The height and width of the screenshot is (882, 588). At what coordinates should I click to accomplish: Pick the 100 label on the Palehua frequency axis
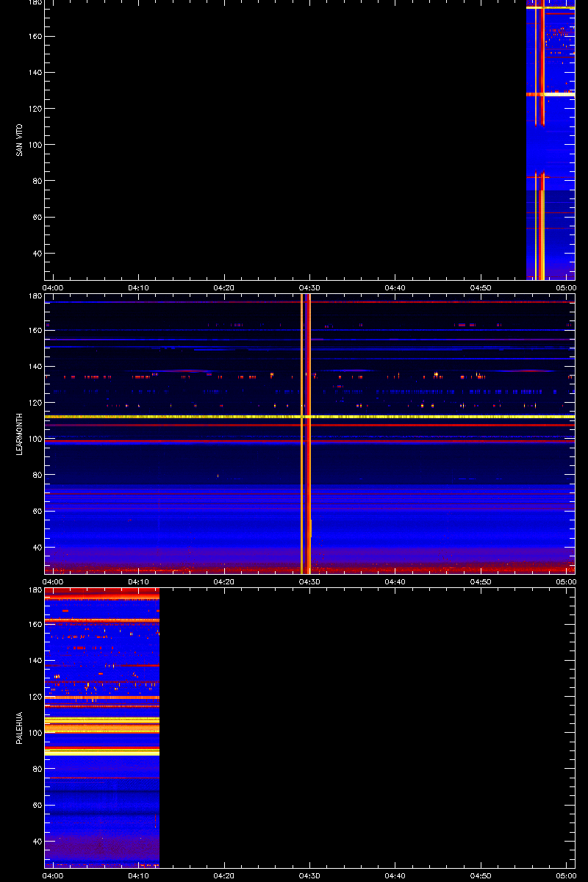(35, 733)
